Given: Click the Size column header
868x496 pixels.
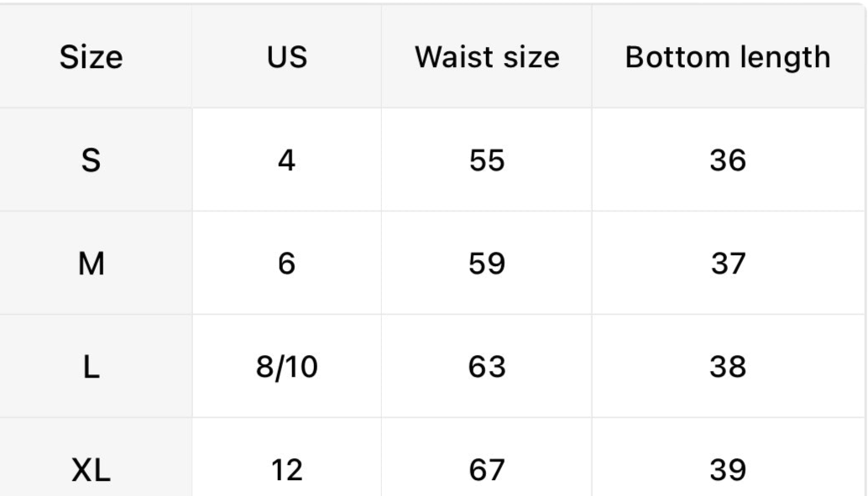Looking at the screenshot, I should [x=91, y=57].
